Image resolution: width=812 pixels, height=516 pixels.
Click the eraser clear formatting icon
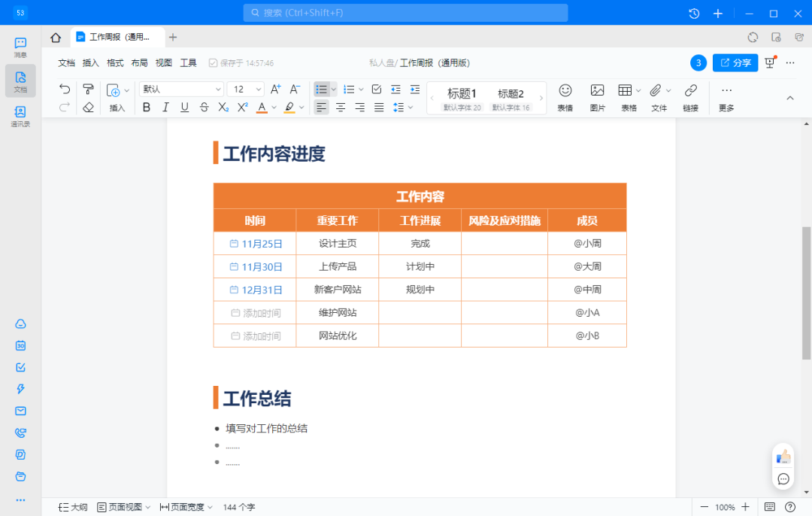[x=88, y=108]
